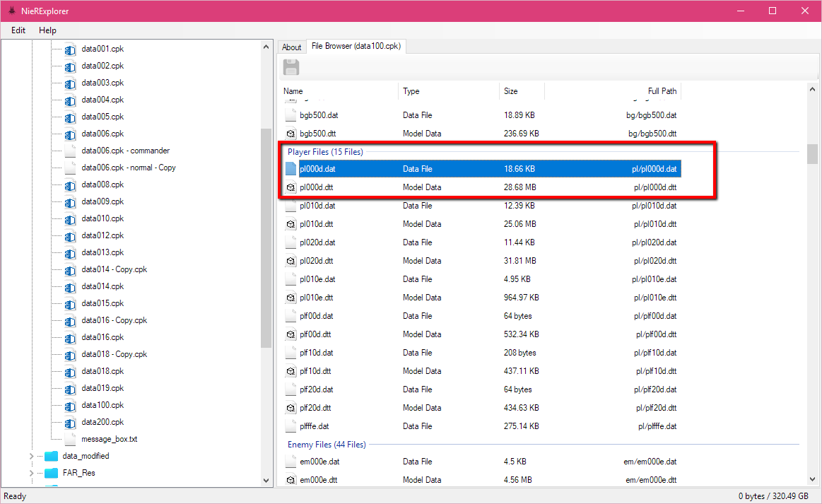Click the 0 bytes / 320.49 GB status text
Screen dimensions: 822x504
[773, 496]
